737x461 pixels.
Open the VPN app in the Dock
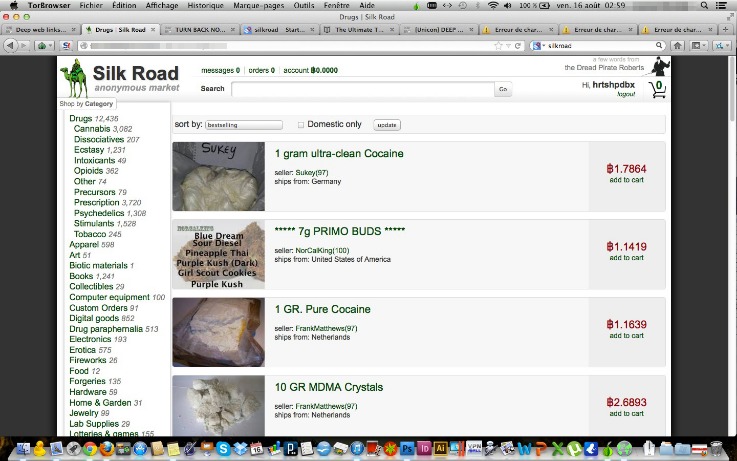tap(474, 449)
